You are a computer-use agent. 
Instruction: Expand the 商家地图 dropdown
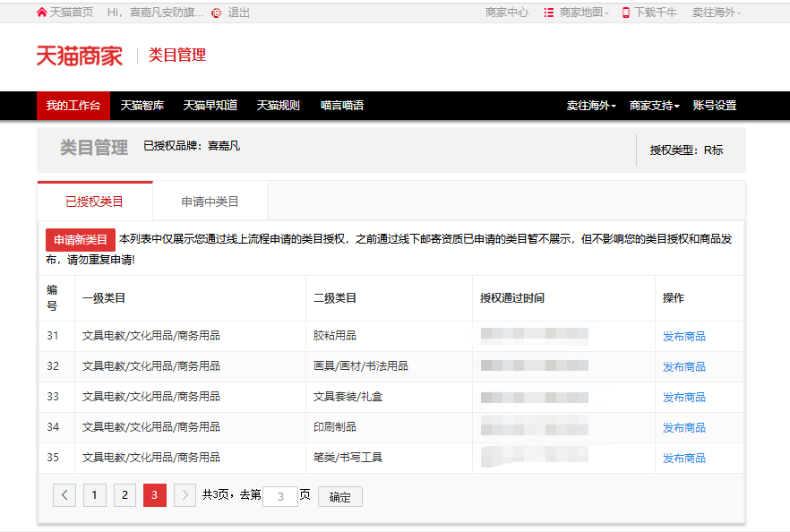tap(584, 13)
